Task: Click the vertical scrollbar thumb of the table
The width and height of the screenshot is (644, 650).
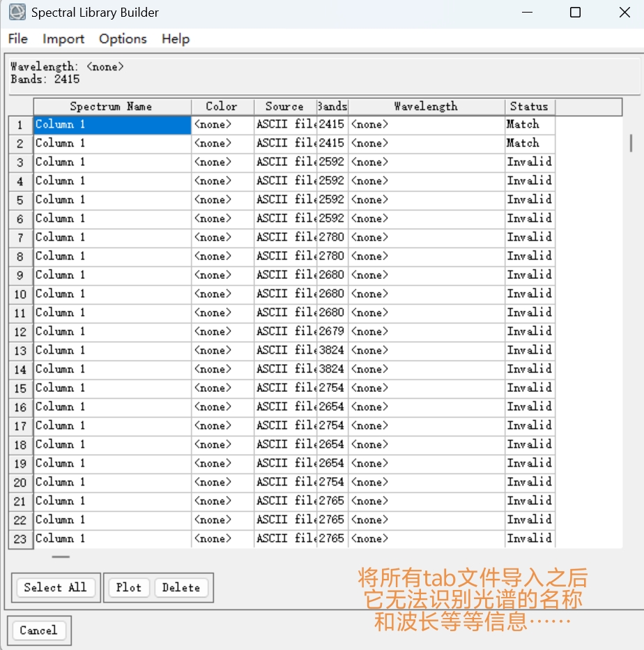Action: coord(631,143)
